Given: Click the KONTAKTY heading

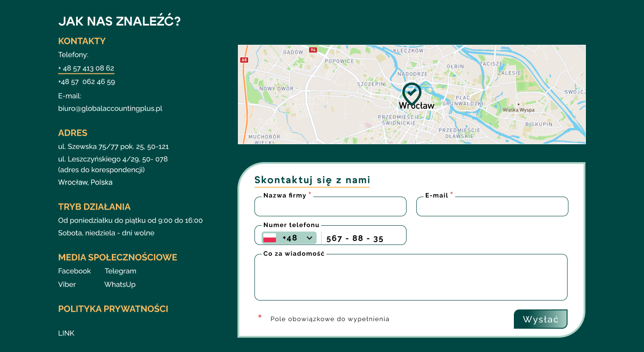Looking at the screenshot, I should click(82, 41).
